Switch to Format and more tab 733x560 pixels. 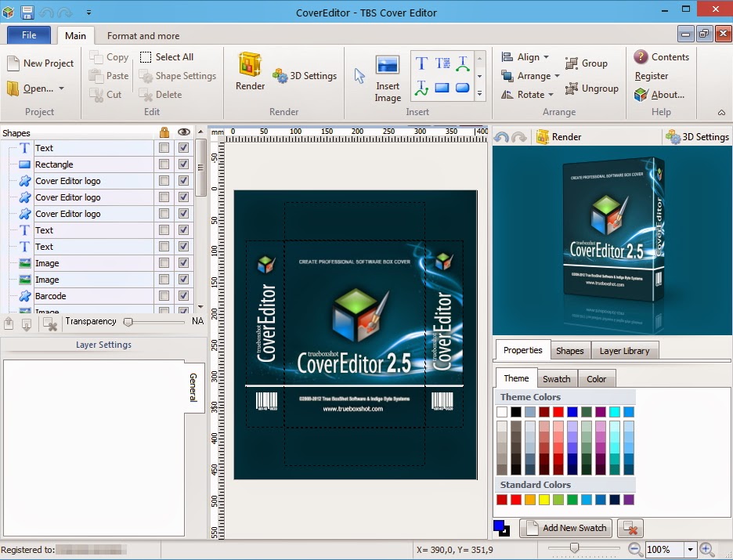(x=143, y=36)
